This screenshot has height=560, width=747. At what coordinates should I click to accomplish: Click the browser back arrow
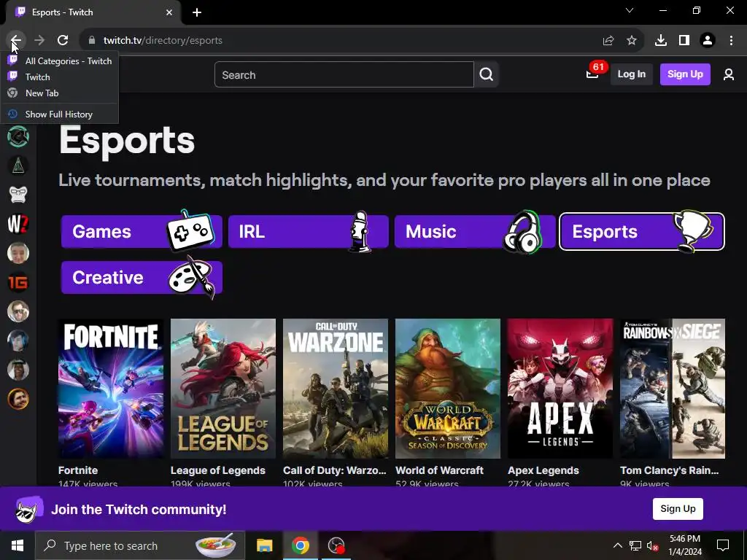coord(16,41)
